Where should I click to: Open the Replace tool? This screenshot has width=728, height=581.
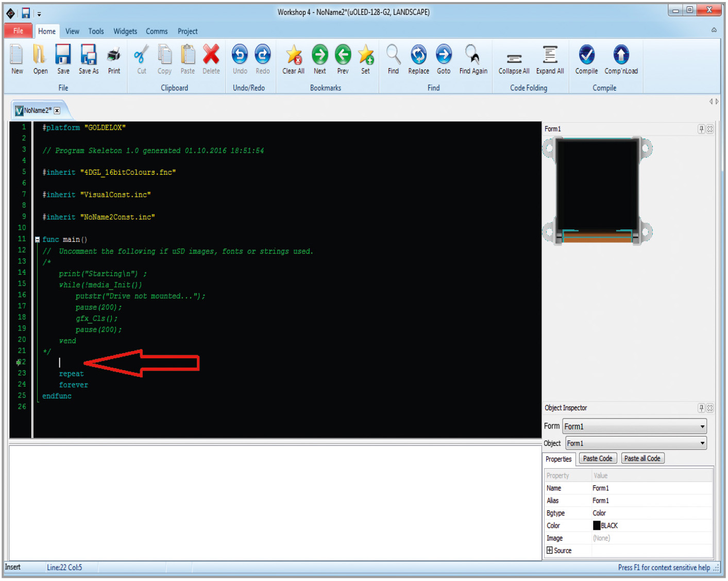click(x=418, y=55)
